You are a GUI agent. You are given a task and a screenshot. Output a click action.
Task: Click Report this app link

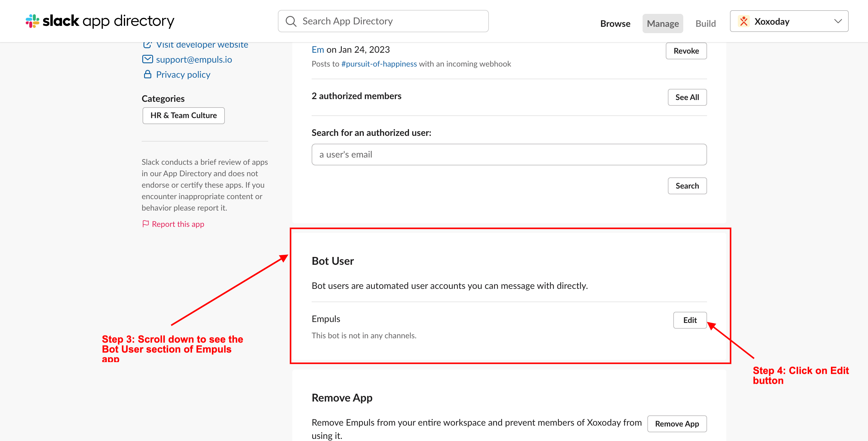pyautogui.click(x=178, y=224)
